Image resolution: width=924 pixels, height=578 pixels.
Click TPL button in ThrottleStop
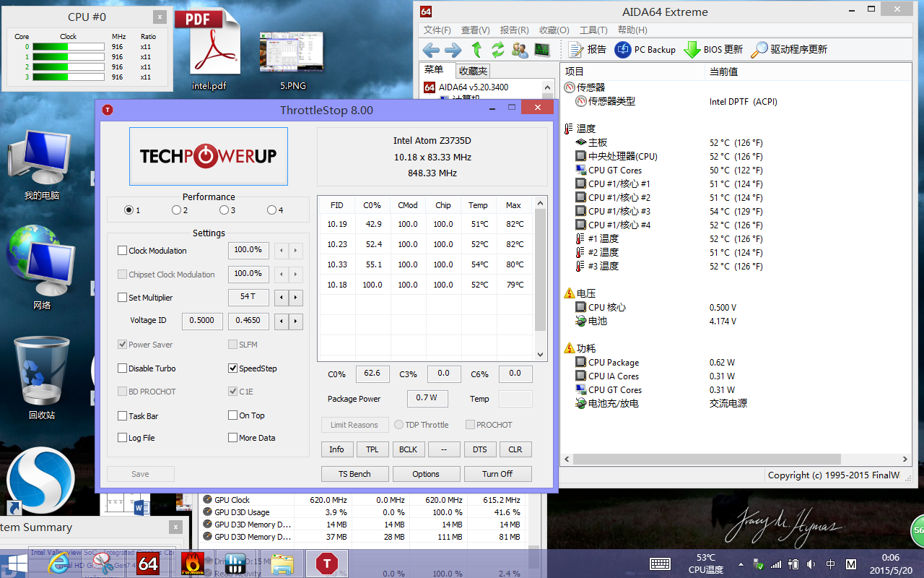(x=372, y=449)
